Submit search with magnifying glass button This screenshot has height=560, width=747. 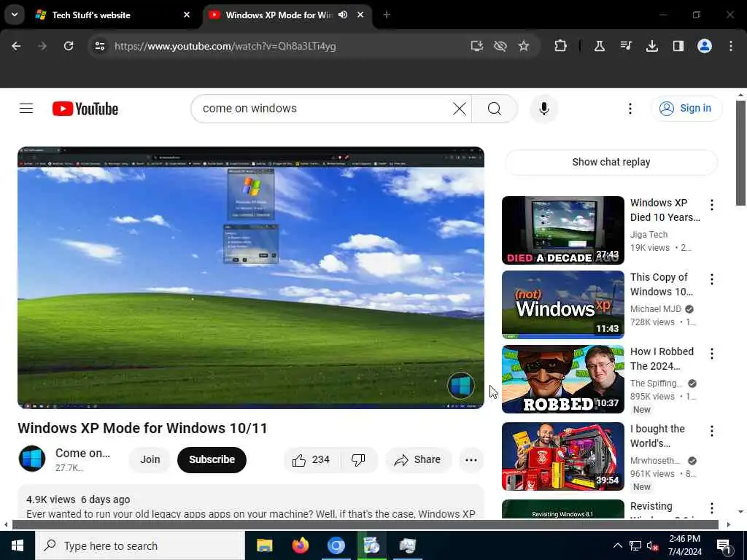pos(495,109)
